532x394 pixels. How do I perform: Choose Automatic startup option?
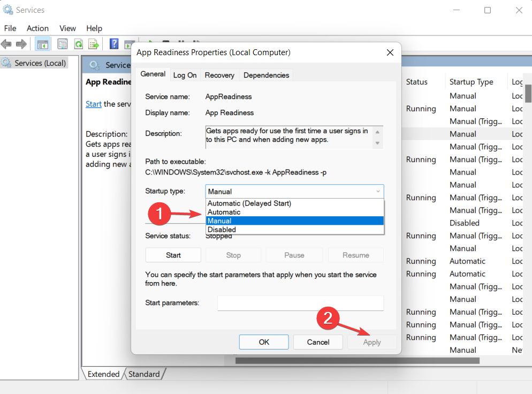click(x=294, y=212)
